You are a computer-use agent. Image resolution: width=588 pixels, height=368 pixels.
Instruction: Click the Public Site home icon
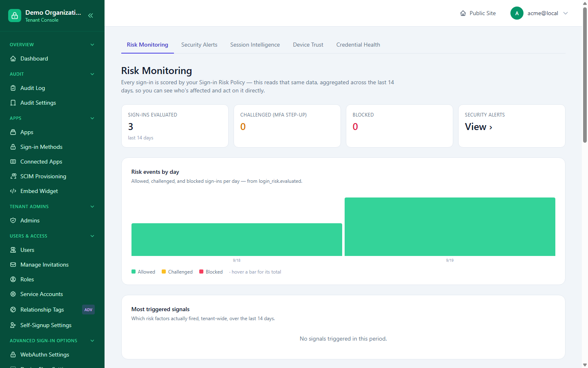(463, 13)
